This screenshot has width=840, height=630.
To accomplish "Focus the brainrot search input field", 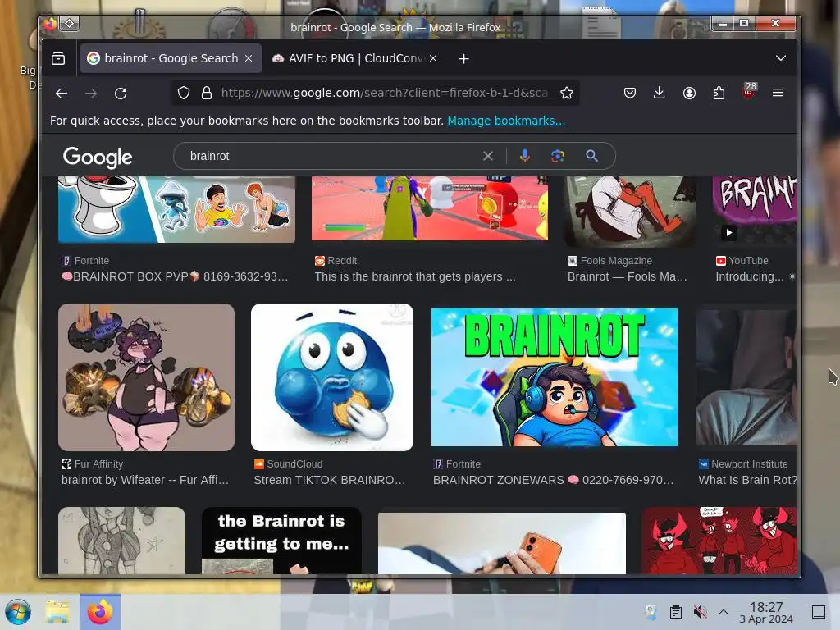I will pos(332,156).
